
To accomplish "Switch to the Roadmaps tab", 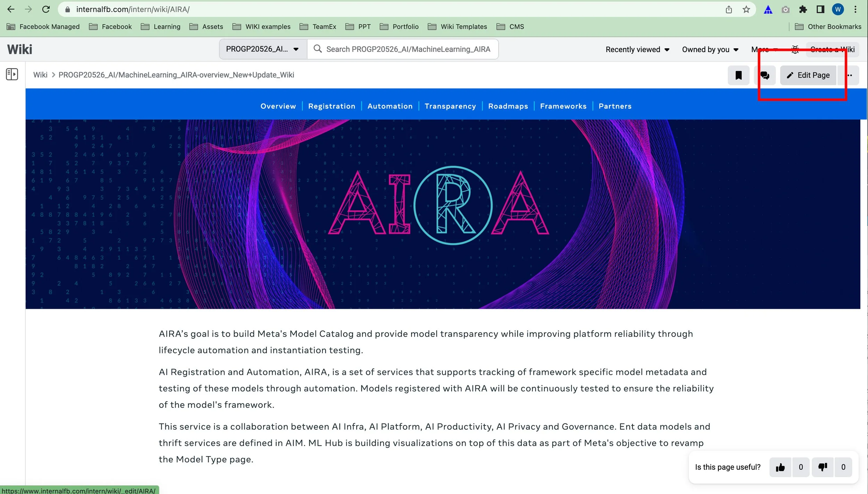I will 508,106.
